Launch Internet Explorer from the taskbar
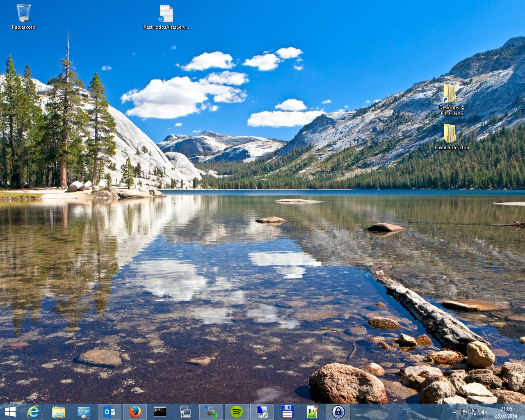525x420 pixels. (x=33, y=412)
